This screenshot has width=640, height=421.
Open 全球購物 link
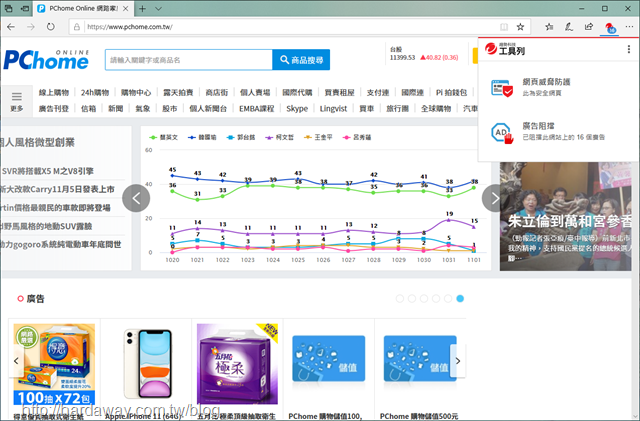point(436,109)
